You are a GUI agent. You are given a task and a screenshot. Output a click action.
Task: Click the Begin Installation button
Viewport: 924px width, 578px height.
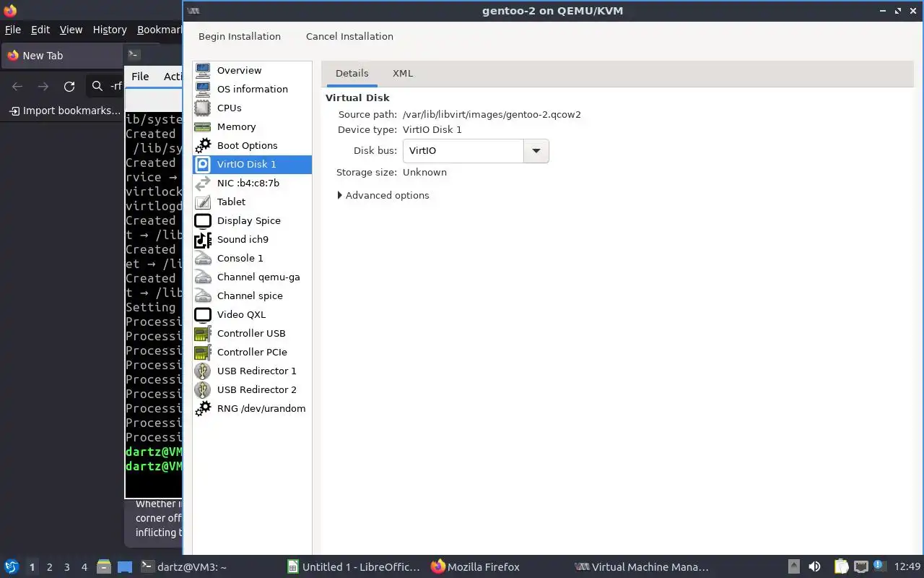(x=240, y=36)
